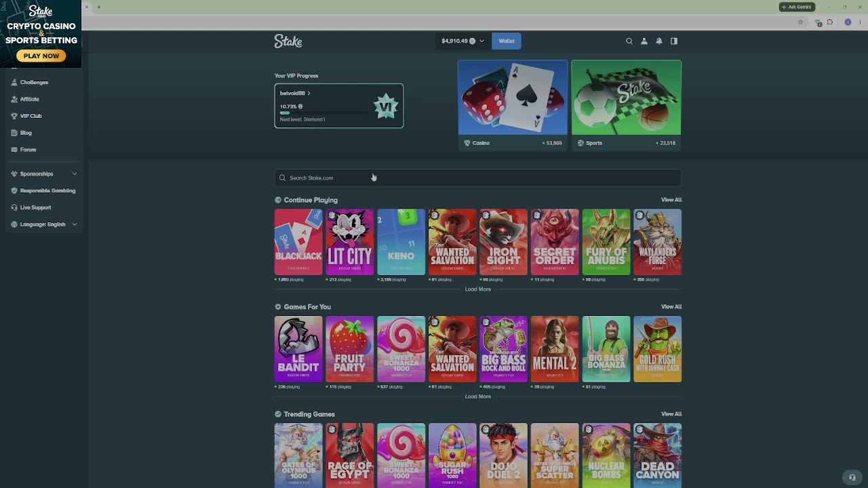Screen dimensions: 868x488
Task: Click the Search Stake.com field
Action: pyautogui.click(x=478, y=178)
